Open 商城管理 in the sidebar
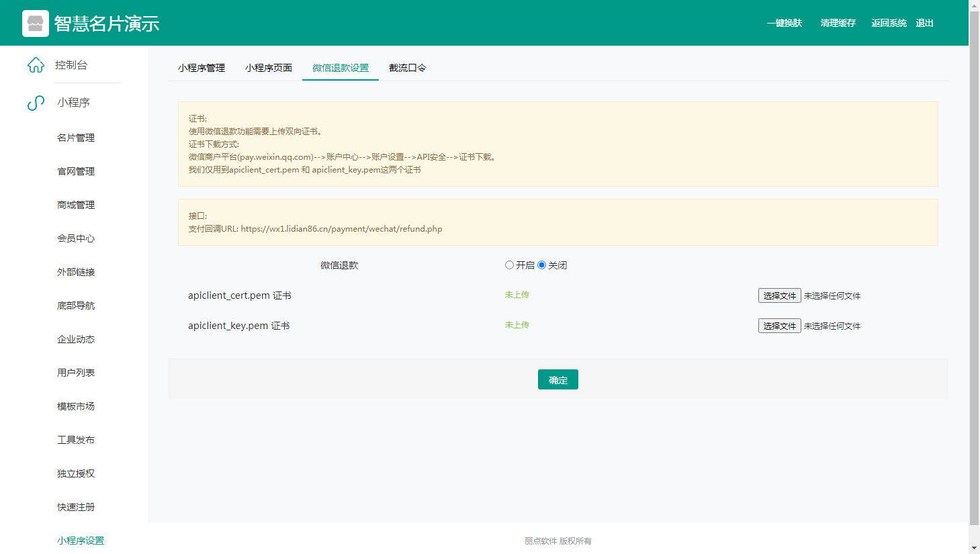 pos(76,205)
